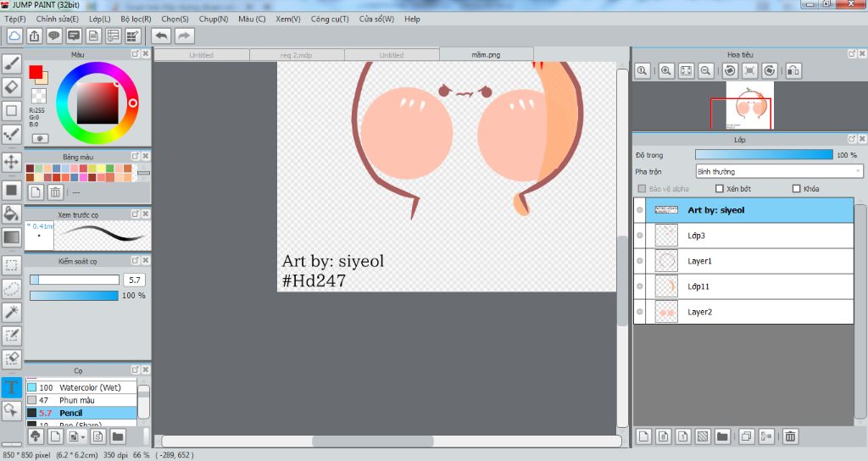
Task: Click the brush size value field 5.7
Action: 135,280
